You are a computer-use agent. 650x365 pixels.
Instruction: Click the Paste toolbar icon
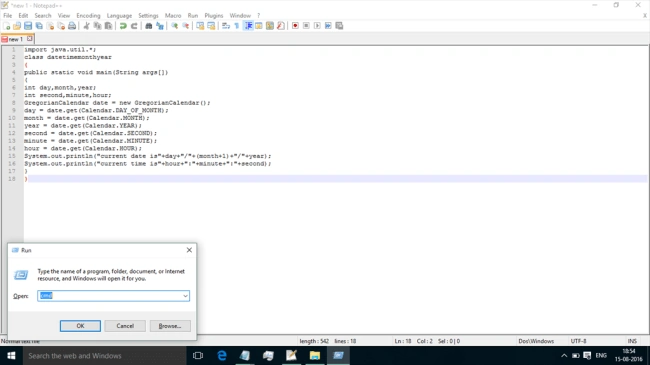pos(108,26)
